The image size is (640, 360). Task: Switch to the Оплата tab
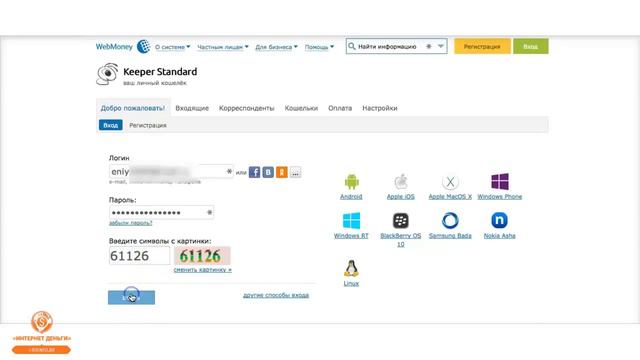click(x=340, y=108)
